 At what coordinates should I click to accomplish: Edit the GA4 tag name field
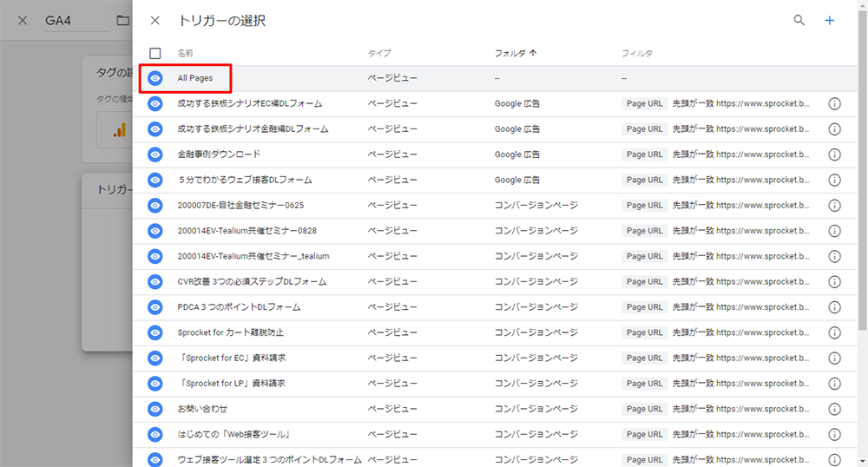[x=76, y=21]
